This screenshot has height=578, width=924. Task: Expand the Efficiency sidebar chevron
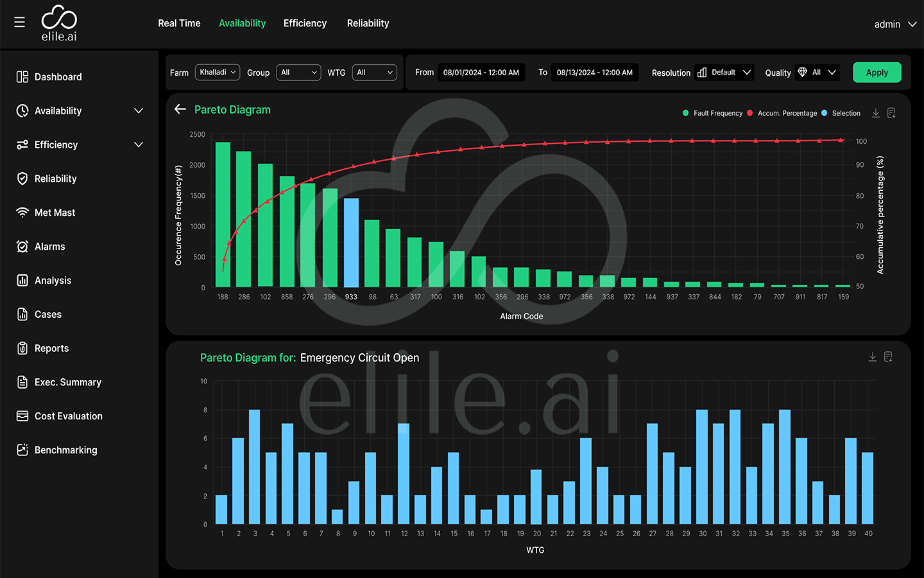[x=139, y=144]
